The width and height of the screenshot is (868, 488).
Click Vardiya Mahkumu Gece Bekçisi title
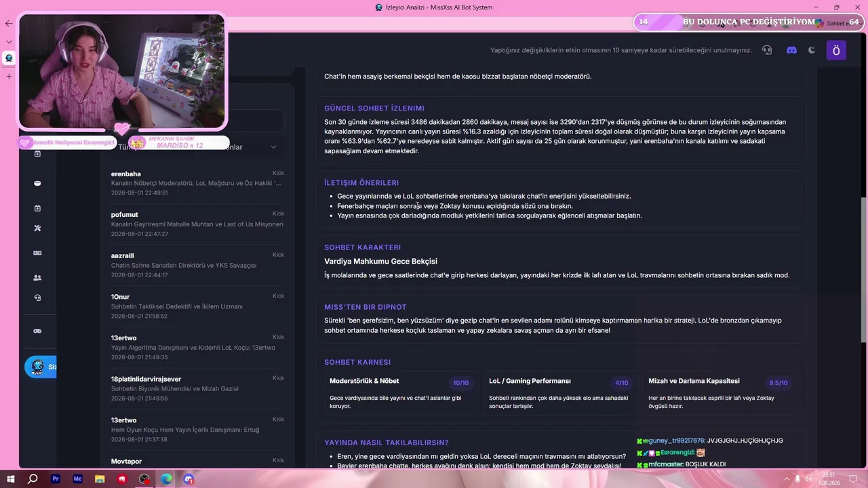(380, 262)
